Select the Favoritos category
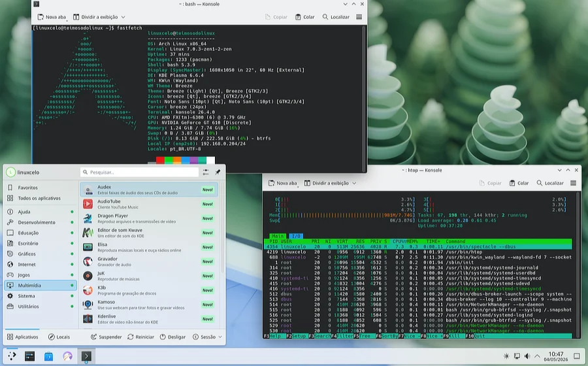 click(41, 188)
